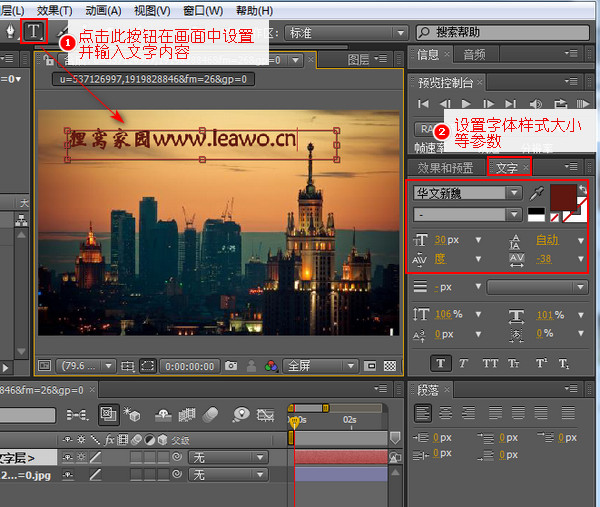Enable Faux Bold style
Image resolution: width=600 pixels, height=507 pixels.
click(x=440, y=363)
